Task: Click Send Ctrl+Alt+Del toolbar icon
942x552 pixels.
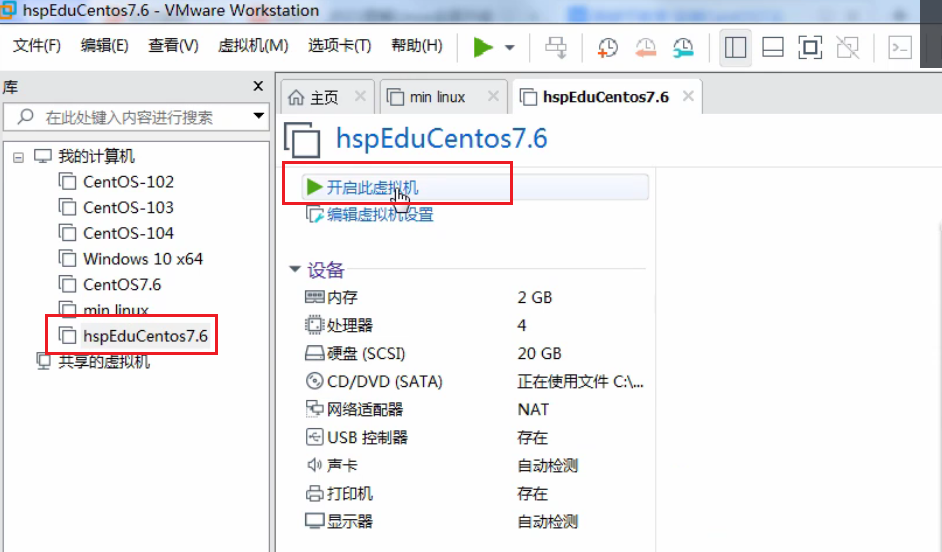Action: [556, 47]
